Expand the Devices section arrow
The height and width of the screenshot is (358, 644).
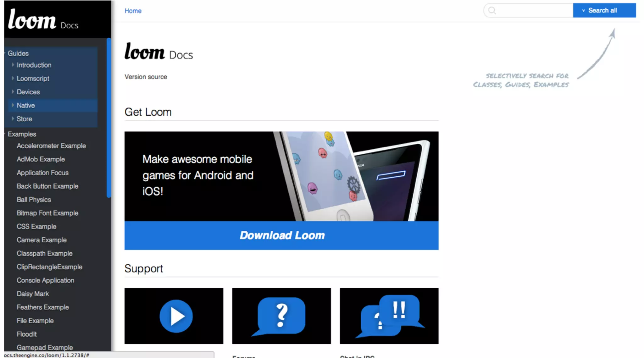tap(13, 92)
